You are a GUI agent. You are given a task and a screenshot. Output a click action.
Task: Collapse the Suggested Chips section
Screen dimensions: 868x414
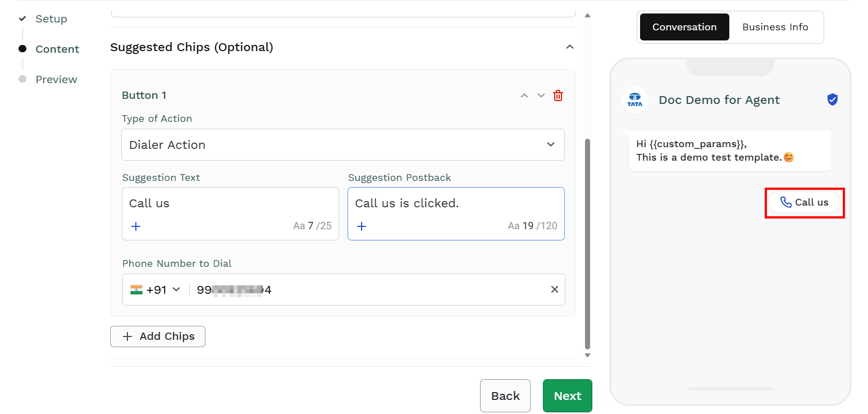point(570,47)
